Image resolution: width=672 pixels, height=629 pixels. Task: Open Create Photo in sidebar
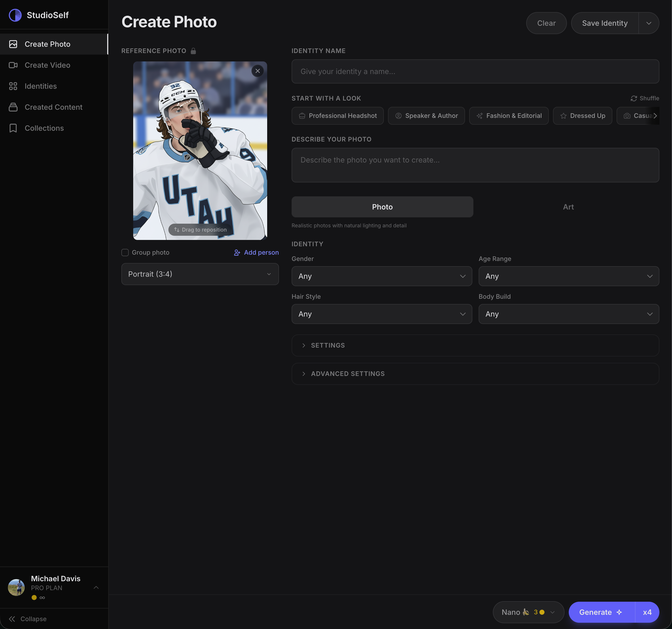click(x=54, y=44)
